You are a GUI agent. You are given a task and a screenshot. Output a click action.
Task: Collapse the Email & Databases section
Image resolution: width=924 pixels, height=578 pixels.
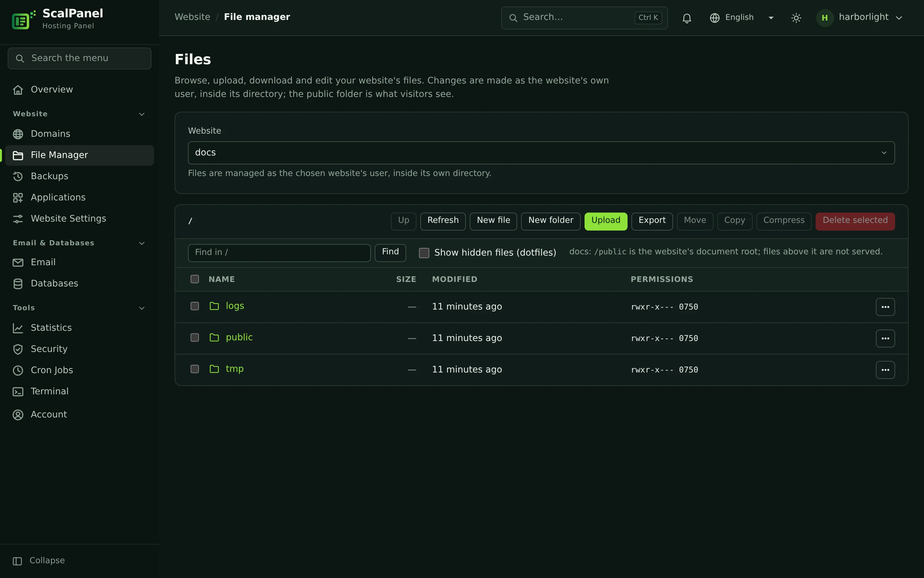coord(142,243)
